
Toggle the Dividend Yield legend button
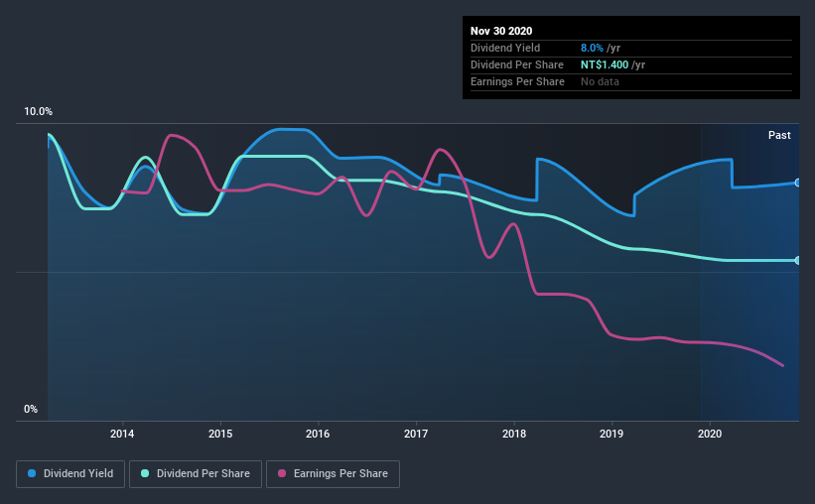click(x=70, y=474)
